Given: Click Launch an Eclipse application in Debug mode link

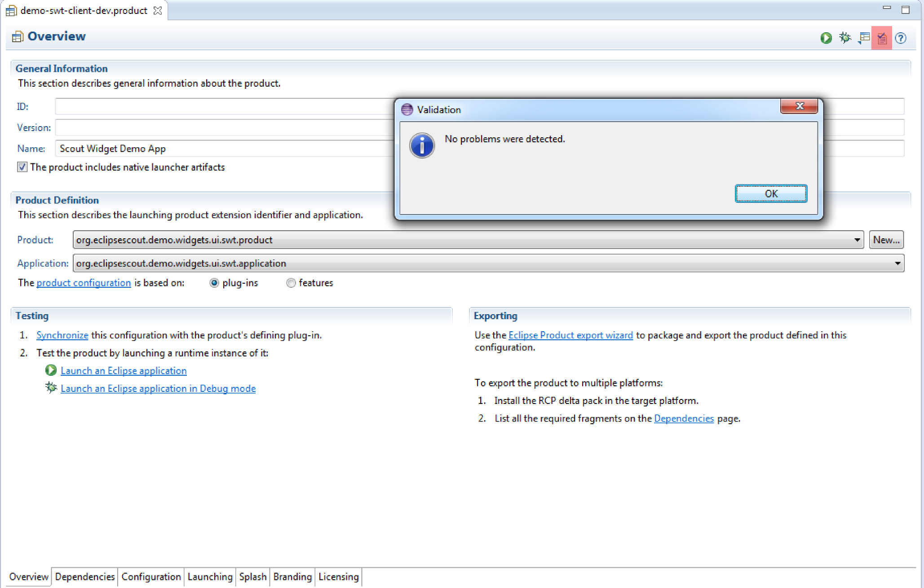Looking at the screenshot, I should coord(158,388).
